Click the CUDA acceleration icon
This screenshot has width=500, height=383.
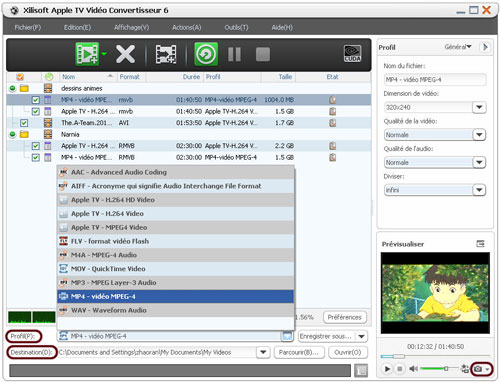click(x=352, y=54)
